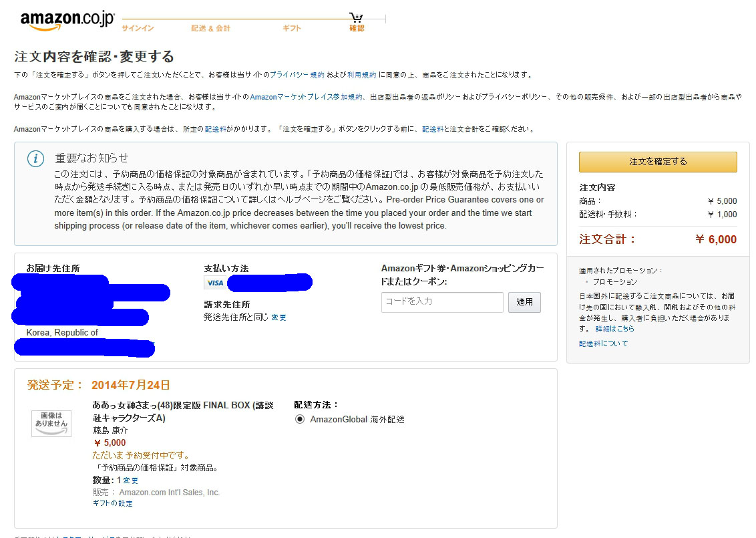The image size is (756, 538).
Task: Open the 配送料について link
Action: (603, 344)
